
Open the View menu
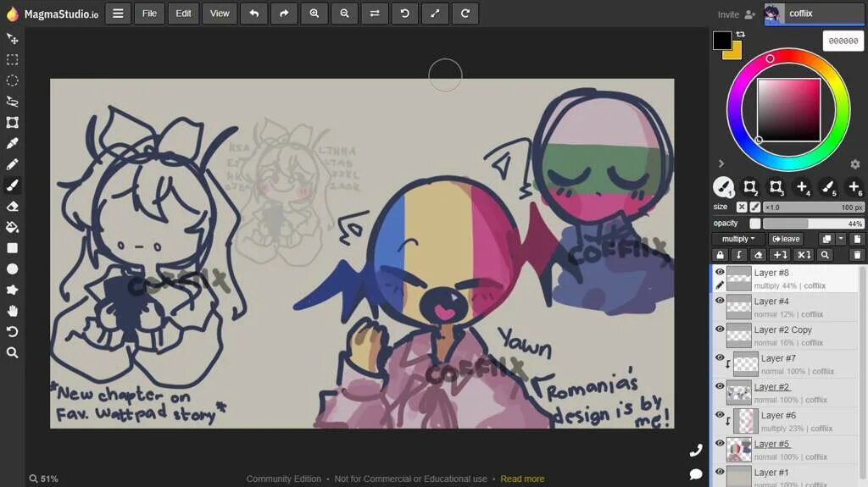220,14
